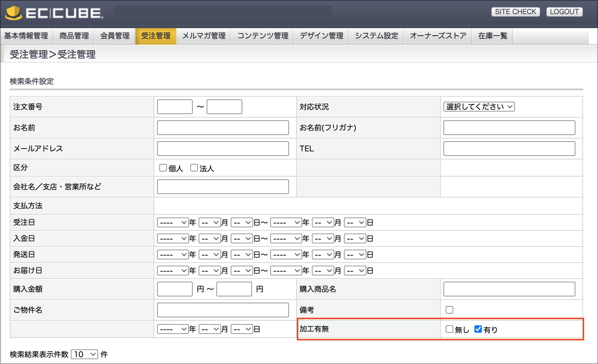598x364 pixels.
Task: Open the 対応状況 dropdown
Action: 479,107
